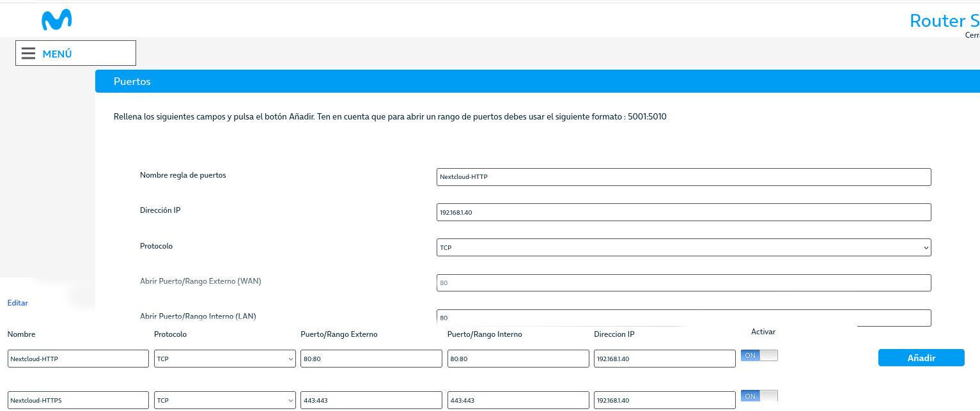This screenshot has height=411, width=980.
Task: Expand protocol dropdown for Nextcloud-HTTPS rule
Action: [x=224, y=400]
